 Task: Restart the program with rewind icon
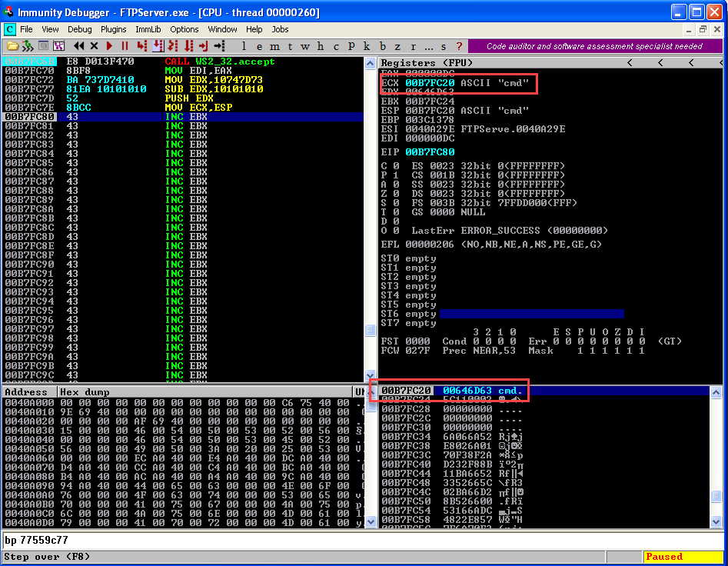click(x=79, y=46)
